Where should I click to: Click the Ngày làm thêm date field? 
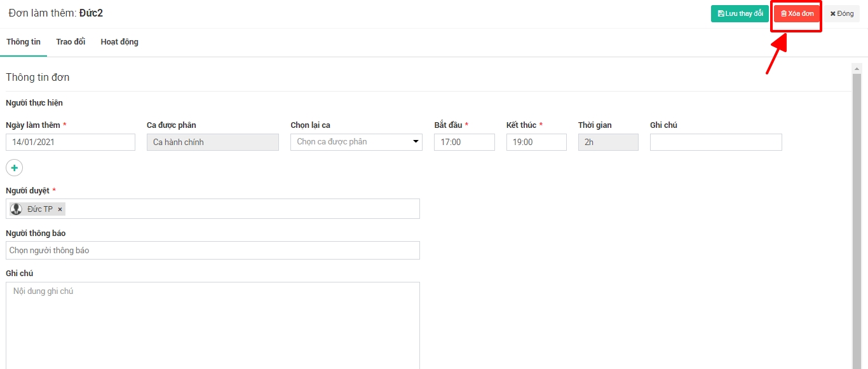point(71,142)
